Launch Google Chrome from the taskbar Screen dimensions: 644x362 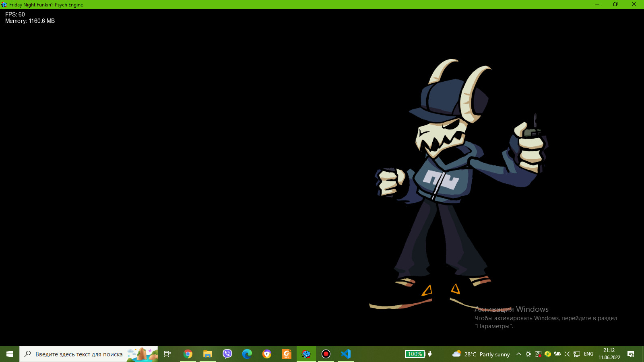(188, 354)
